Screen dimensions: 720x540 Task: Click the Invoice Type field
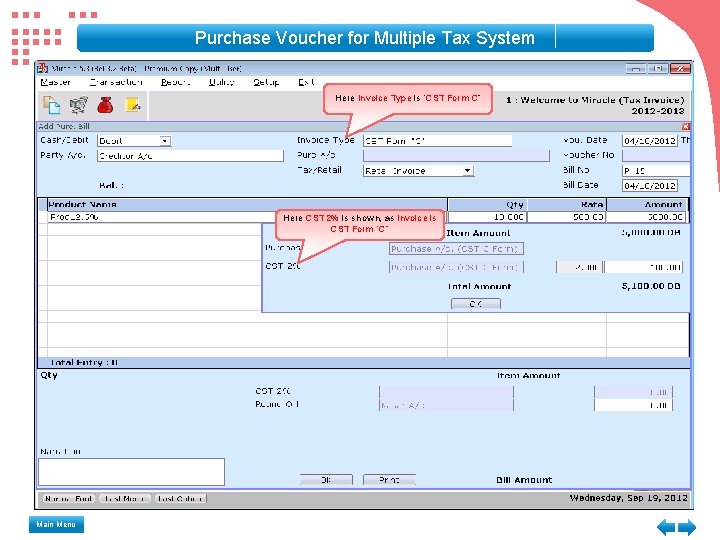[x=437, y=141]
